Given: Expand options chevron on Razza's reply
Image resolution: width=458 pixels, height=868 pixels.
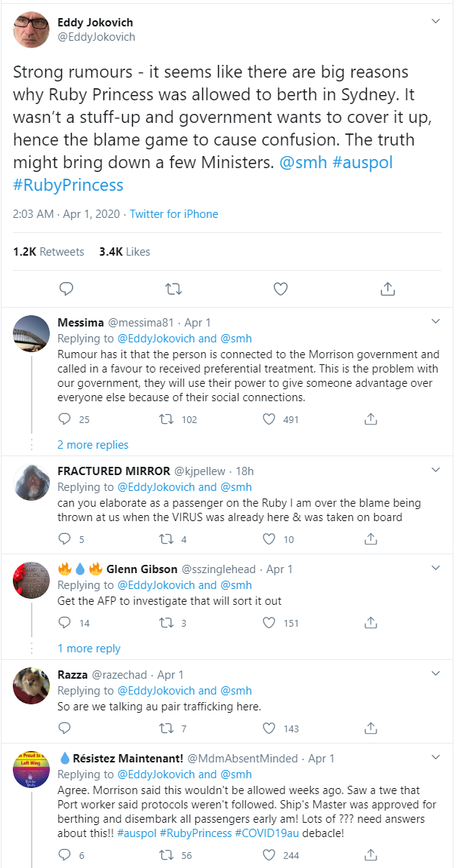Looking at the screenshot, I should click(435, 673).
